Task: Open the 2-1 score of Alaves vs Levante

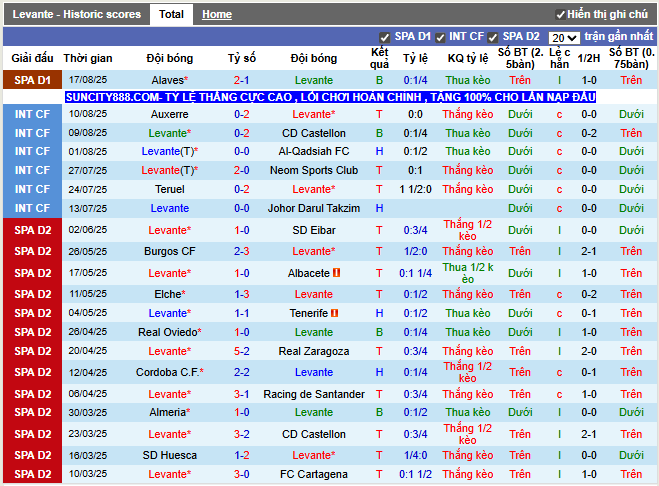Action: pyautogui.click(x=242, y=80)
